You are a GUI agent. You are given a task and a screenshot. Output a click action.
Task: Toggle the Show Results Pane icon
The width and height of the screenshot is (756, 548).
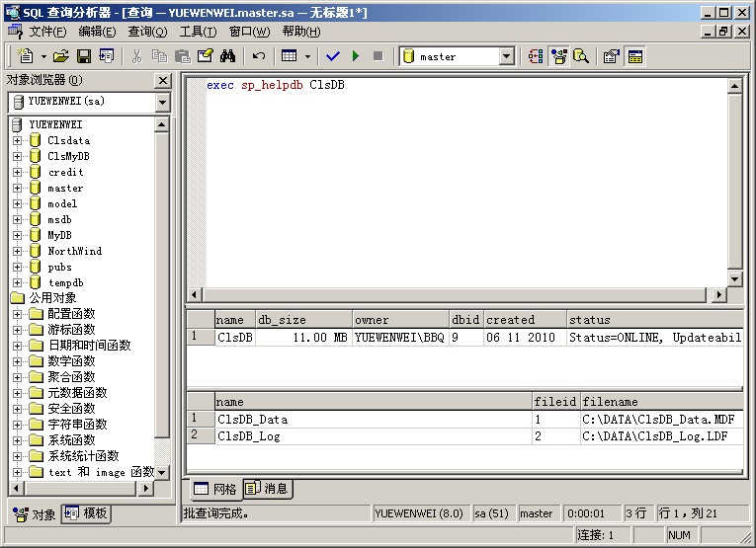pos(635,56)
